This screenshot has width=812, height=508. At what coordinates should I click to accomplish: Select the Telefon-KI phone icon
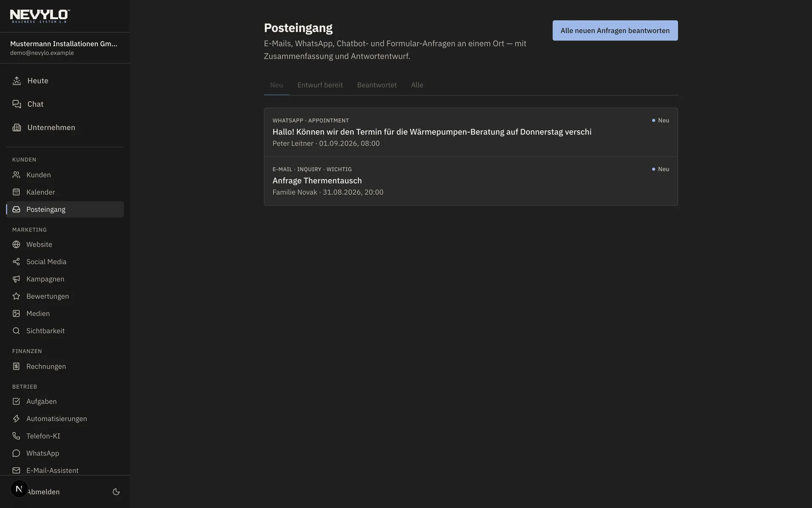[16, 436]
